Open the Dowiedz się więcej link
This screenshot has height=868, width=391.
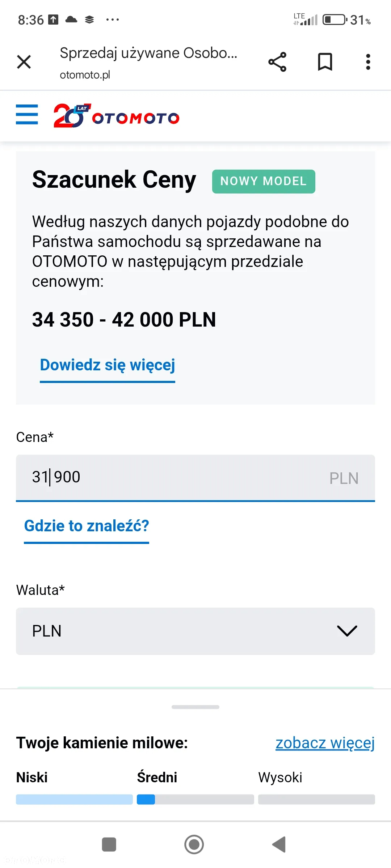108,365
